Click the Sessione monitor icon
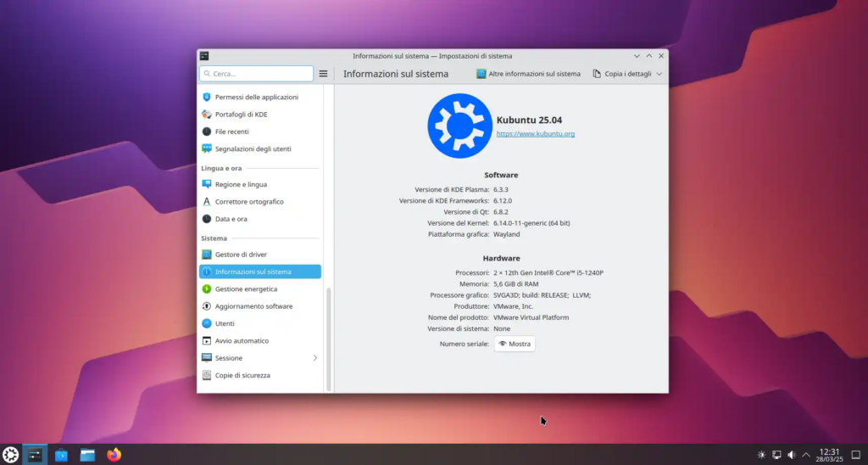 [207, 357]
